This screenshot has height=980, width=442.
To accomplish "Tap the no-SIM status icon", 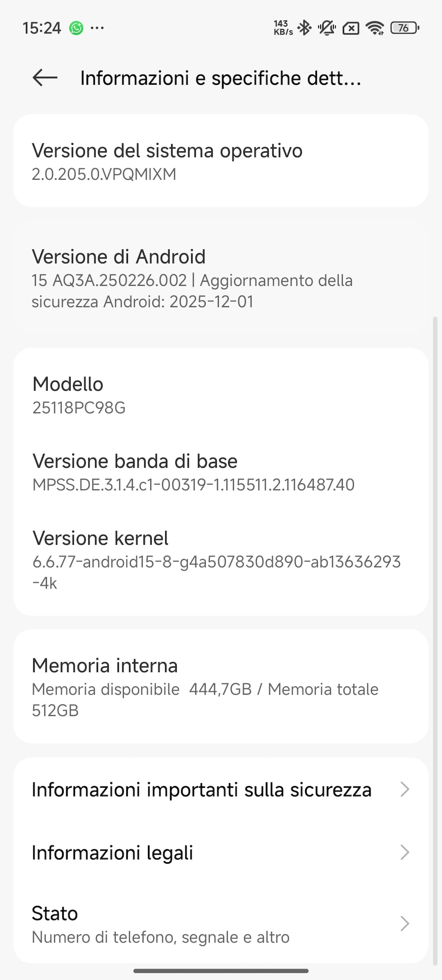I will (x=350, y=29).
